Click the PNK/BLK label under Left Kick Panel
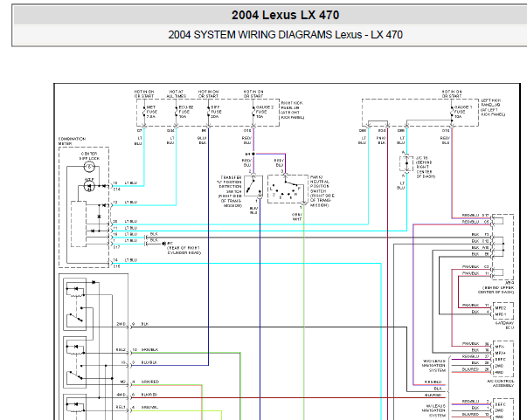 coord(381,141)
